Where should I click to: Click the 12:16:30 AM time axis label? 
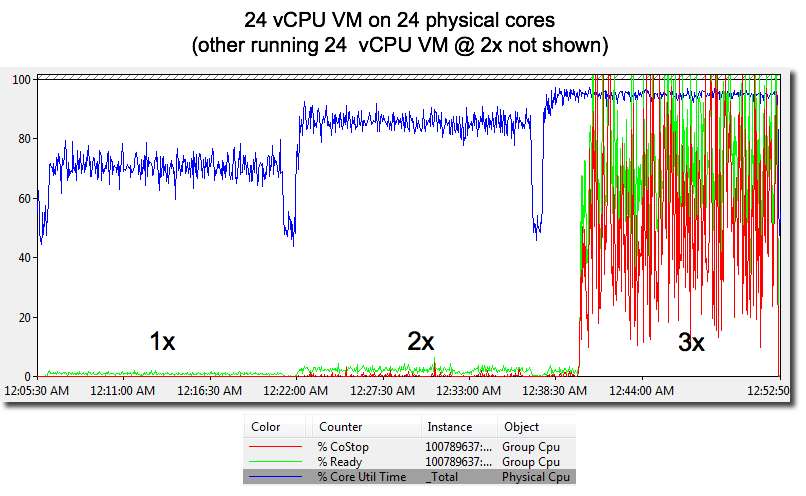(x=209, y=391)
